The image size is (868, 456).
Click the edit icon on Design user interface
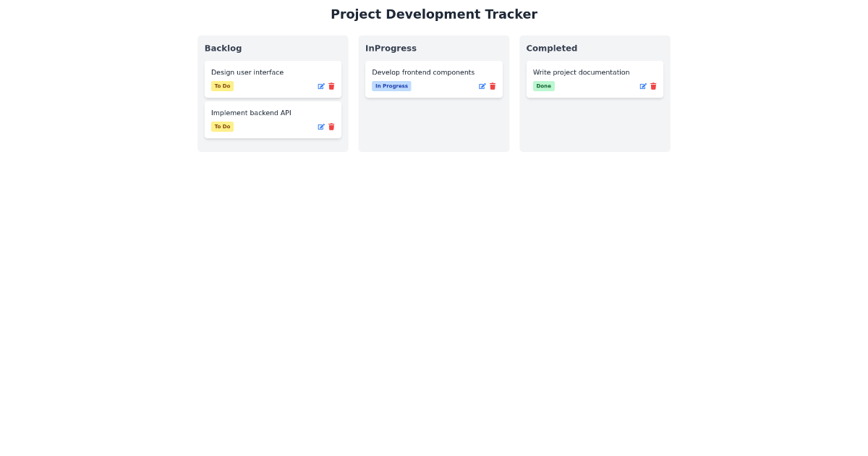320,86
